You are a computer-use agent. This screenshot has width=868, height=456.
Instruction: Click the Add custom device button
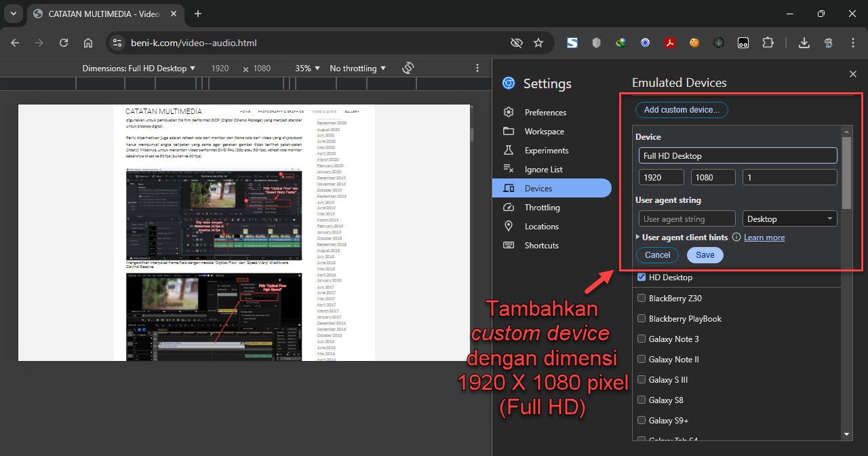tap(682, 109)
